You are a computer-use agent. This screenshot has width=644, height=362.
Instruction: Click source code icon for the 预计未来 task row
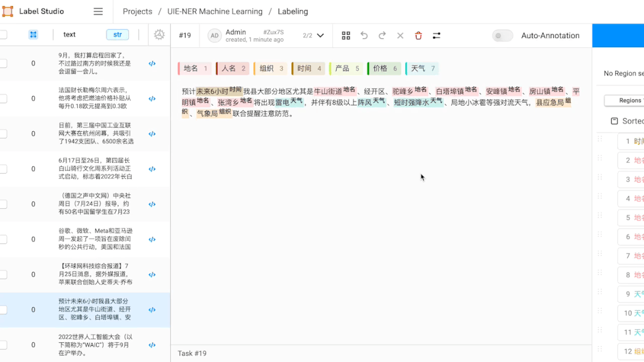[152, 310]
